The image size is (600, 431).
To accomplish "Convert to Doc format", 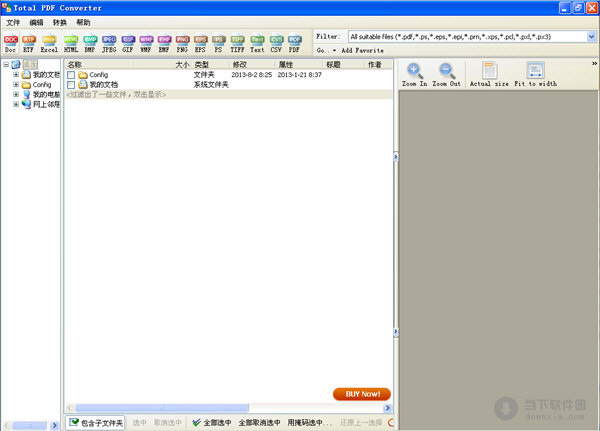I will [x=10, y=43].
